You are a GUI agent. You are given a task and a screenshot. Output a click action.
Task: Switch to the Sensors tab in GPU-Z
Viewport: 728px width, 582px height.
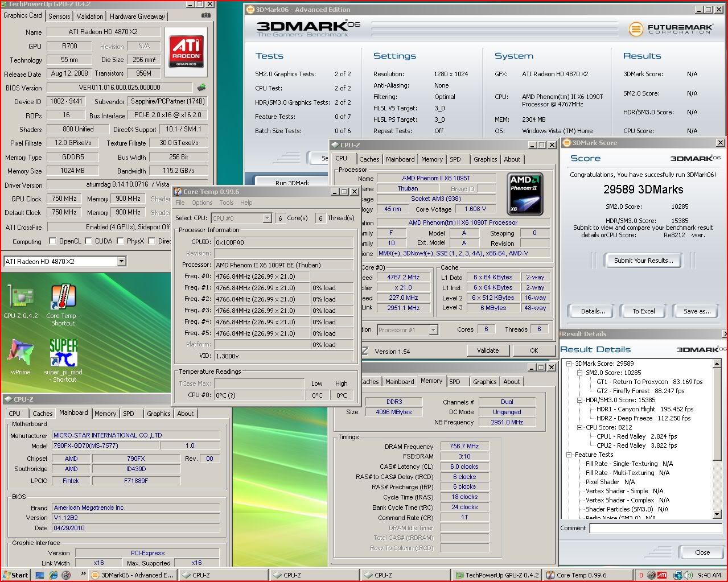59,16
